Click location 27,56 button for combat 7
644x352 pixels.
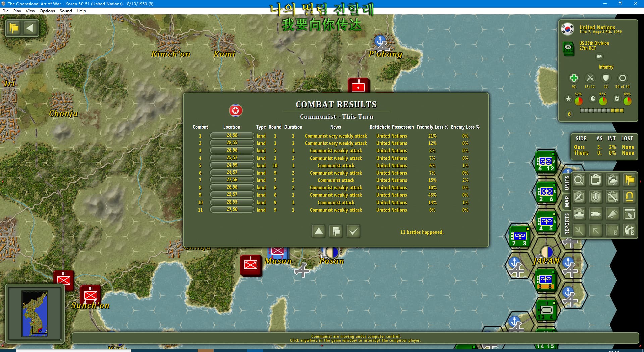[232, 180]
